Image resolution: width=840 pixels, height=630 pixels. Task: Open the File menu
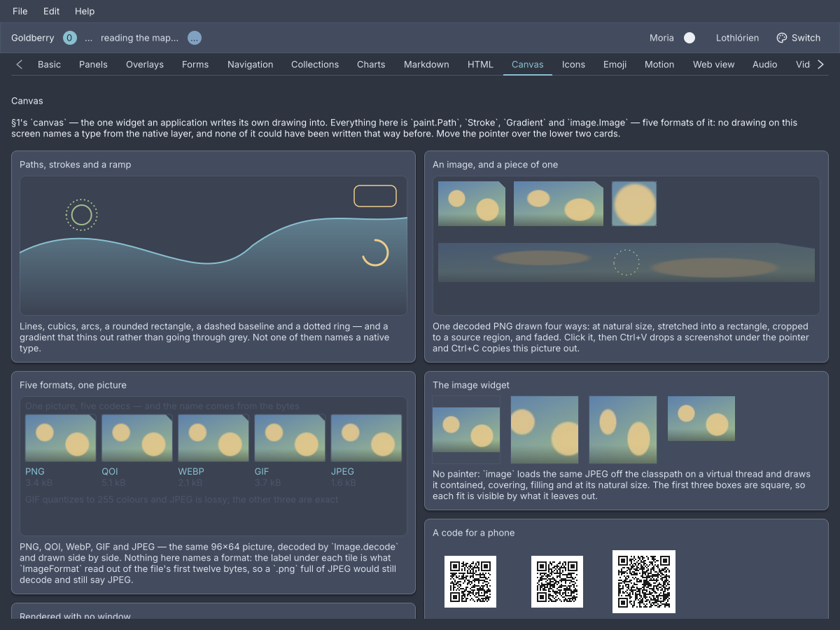coord(20,11)
